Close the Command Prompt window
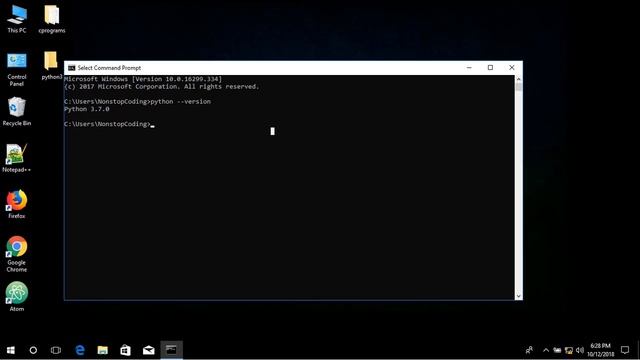This screenshot has width=640, height=360. click(x=511, y=68)
